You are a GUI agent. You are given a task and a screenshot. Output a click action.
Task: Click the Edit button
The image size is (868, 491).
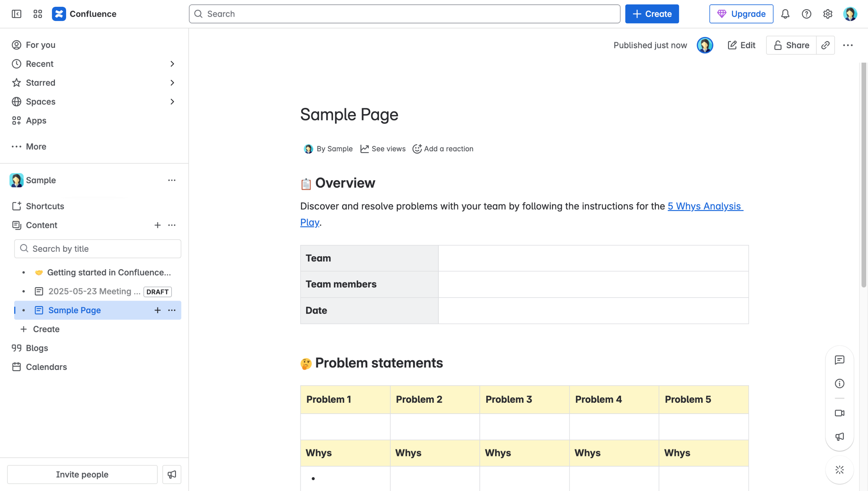point(742,45)
